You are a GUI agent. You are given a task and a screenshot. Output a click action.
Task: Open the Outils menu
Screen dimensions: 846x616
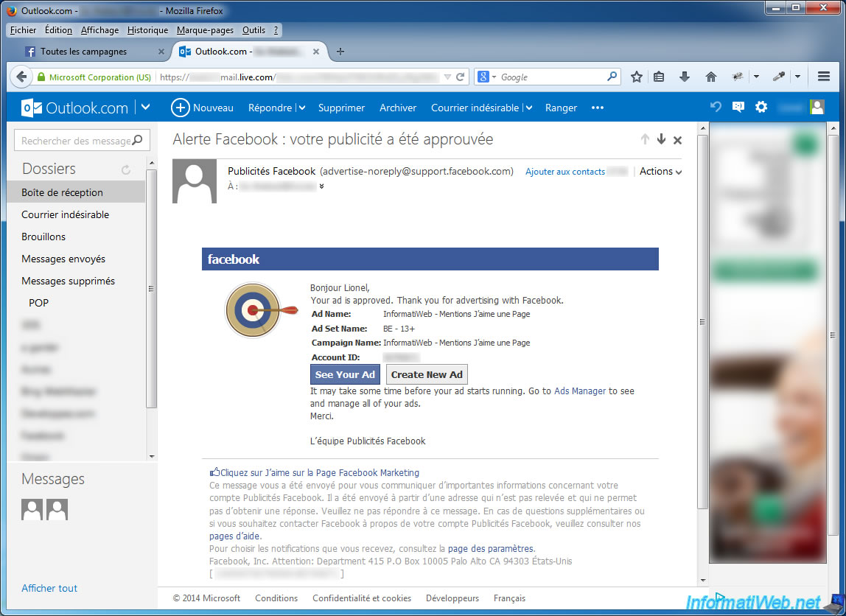point(254,30)
